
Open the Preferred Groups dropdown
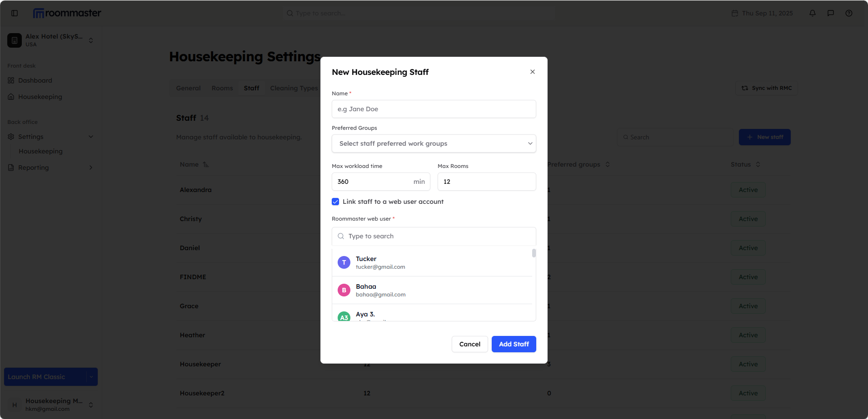(x=434, y=143)
